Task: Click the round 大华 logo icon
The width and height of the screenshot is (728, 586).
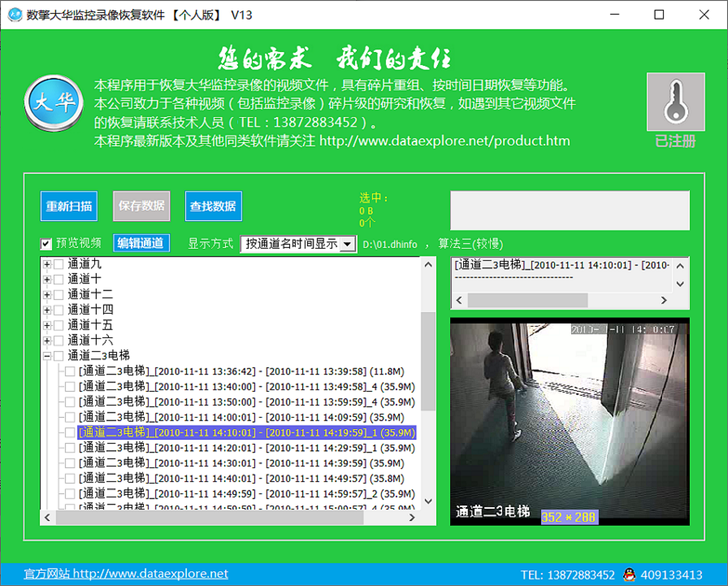Action: [x=54, y=103]
